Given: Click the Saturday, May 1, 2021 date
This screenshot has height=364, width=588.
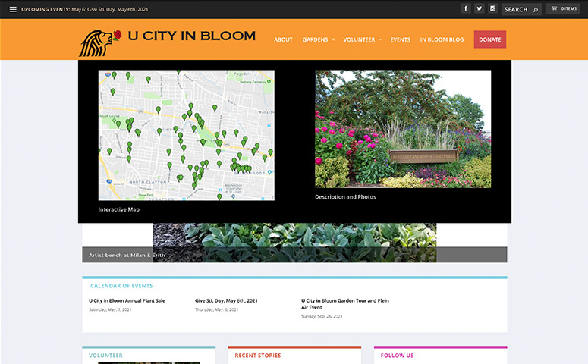Looking at the screenshot, I should 110,309.
